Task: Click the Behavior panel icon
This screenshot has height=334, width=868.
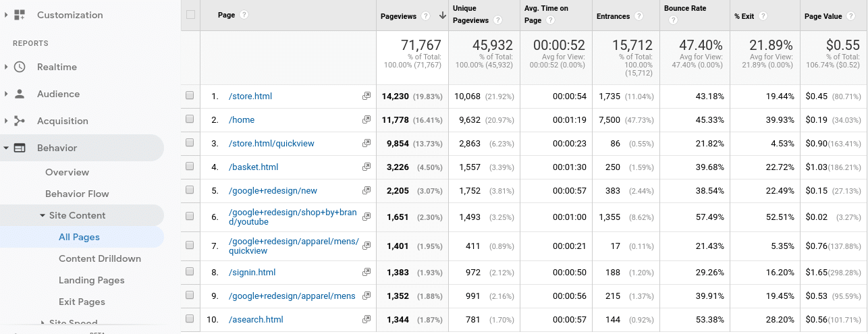Action: tap(20, 148)
